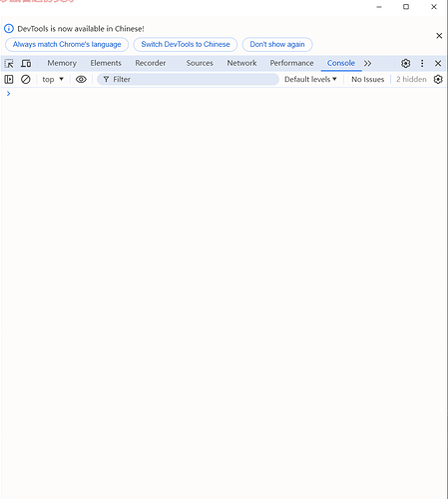
Task: Show the console sidebar icon
Action: [9, 79]
